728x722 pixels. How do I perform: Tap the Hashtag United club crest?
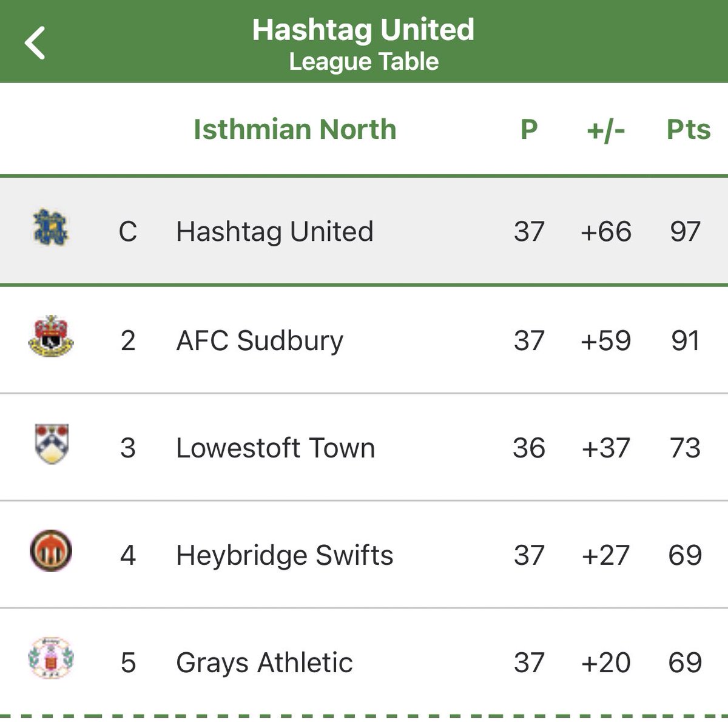click(x=50, y=228)
